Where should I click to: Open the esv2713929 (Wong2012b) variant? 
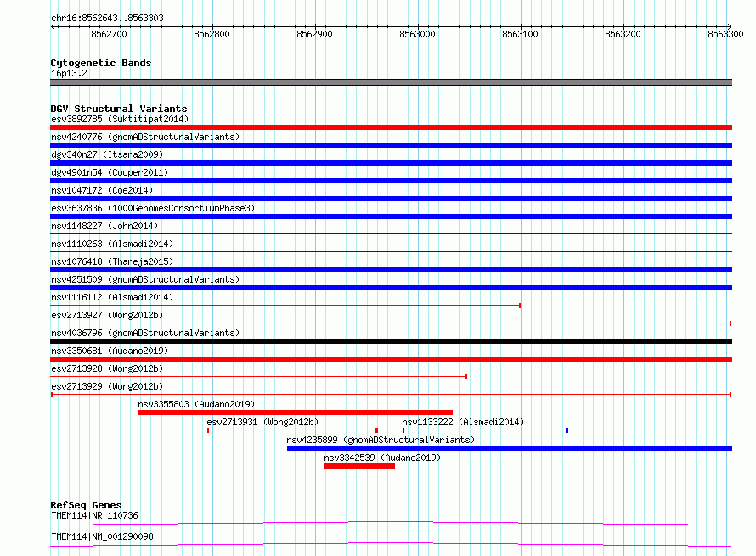pos(107,386)
